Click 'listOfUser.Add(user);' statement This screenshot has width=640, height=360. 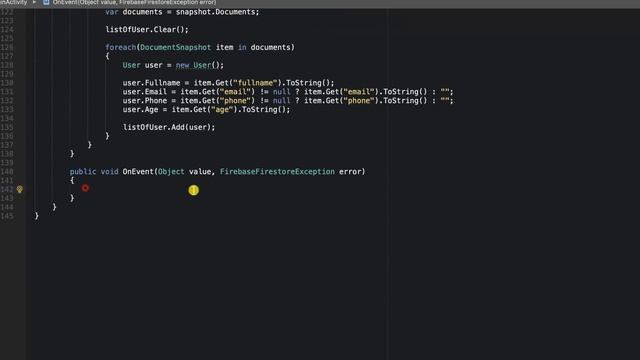point(169,127)
